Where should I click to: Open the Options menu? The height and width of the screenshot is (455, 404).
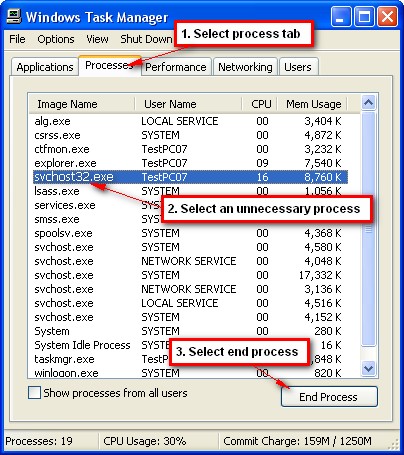[56, 39]
